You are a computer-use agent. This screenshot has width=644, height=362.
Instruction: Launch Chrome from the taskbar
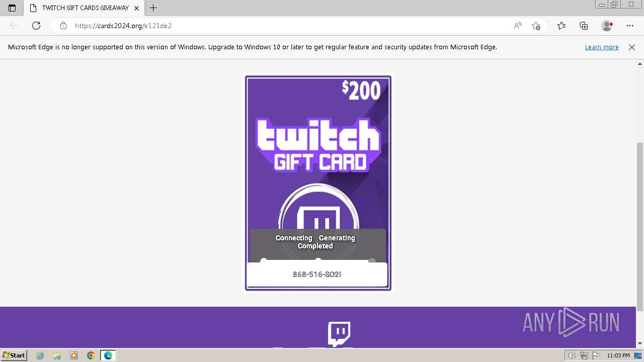(x=91, y=355)
